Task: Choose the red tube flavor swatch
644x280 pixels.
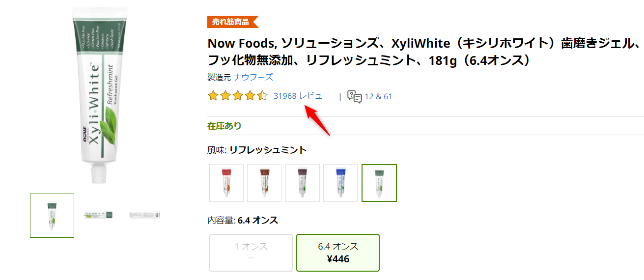Action: point(226,183)
